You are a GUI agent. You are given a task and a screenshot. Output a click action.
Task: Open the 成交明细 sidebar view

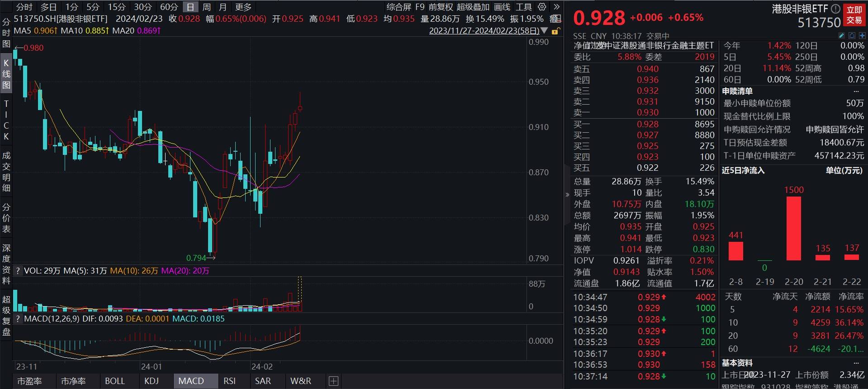pyautogui.click(x=6, y=172)
